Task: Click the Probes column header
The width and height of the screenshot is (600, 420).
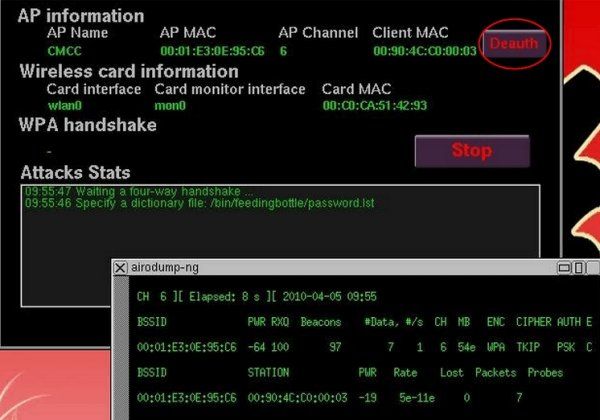Action: click(545, 373)
